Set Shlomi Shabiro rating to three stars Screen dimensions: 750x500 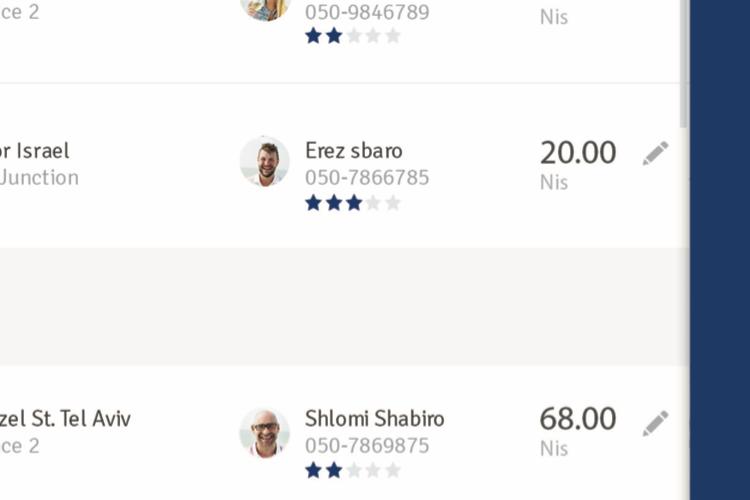(x=353, y=470)
